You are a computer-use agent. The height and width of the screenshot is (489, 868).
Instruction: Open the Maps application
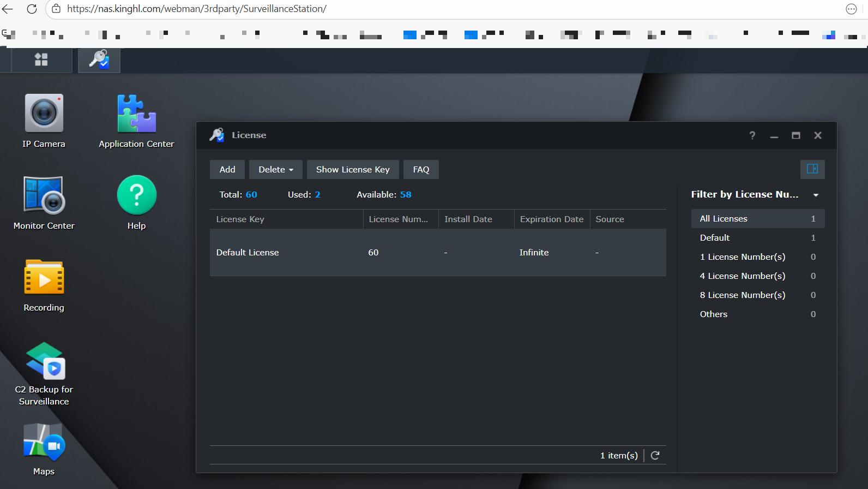point(44,442)
